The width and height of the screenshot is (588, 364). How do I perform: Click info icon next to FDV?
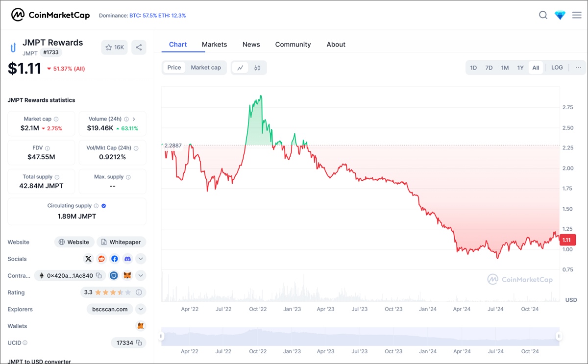tap(47, 148)
